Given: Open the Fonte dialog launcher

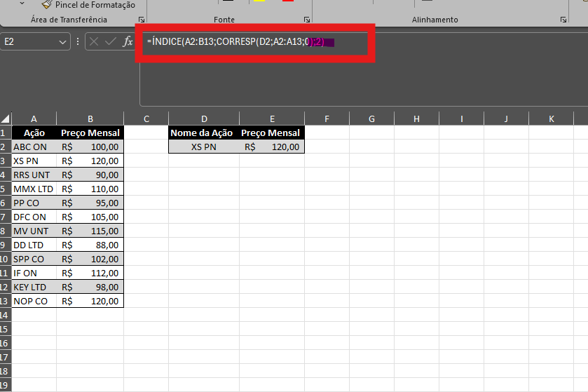Looking at the screenshot, I should pyautogui.click(x=307, y=20).
